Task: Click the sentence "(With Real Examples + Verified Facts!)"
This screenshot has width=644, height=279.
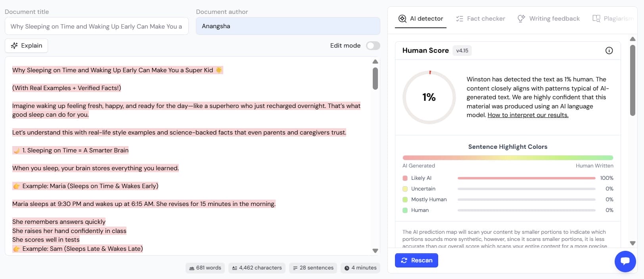Action: click(67, 88)
